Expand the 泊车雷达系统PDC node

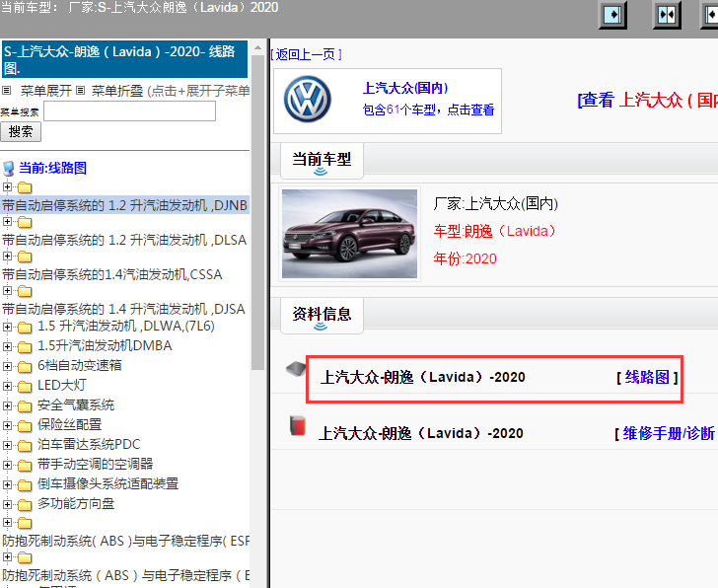point(7,445)
